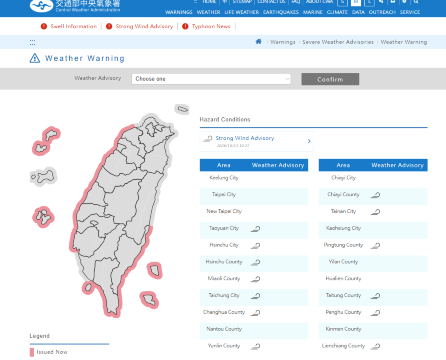Click the small Liuqiu island near southwest coast
The height and width of the screenshot is (360, 446).
click(x=88, y=287)
